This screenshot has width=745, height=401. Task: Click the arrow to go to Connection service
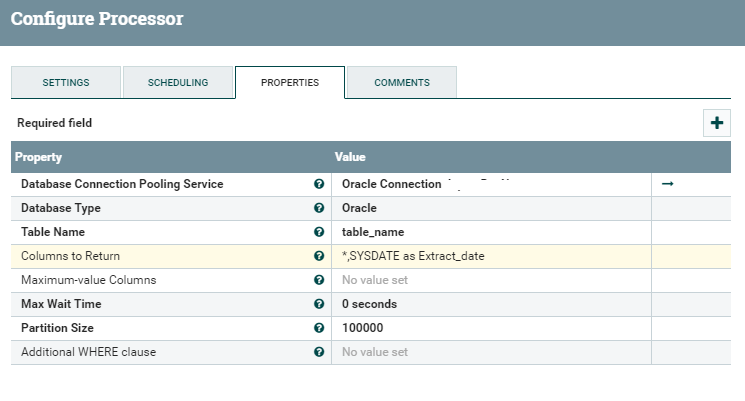[x=668, y=184]
